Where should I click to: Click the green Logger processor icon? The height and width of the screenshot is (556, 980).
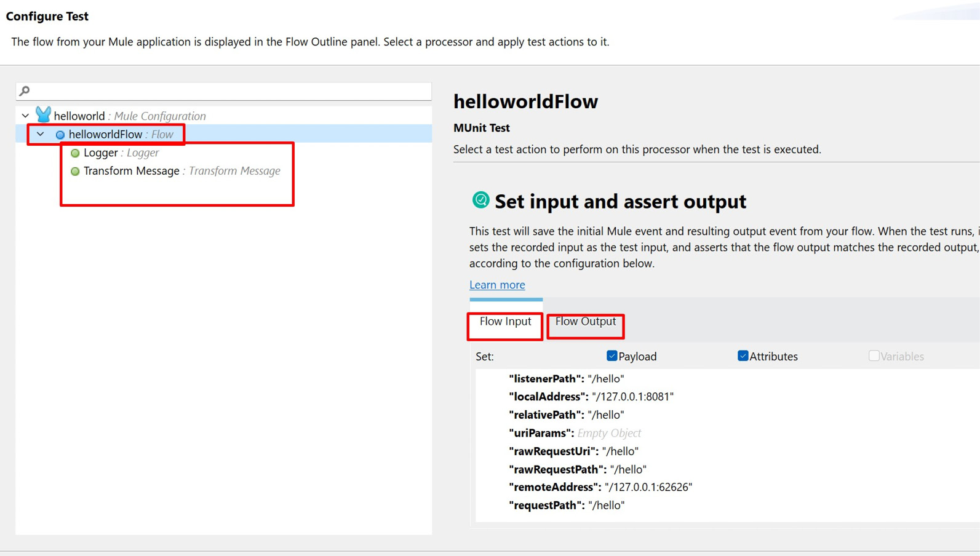coord(75,153)
